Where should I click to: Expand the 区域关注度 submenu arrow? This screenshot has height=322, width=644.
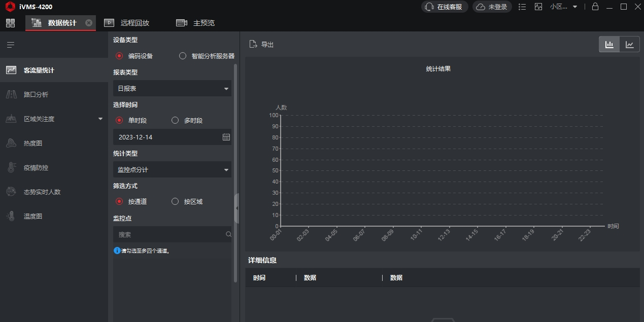[x=100, y=119]
